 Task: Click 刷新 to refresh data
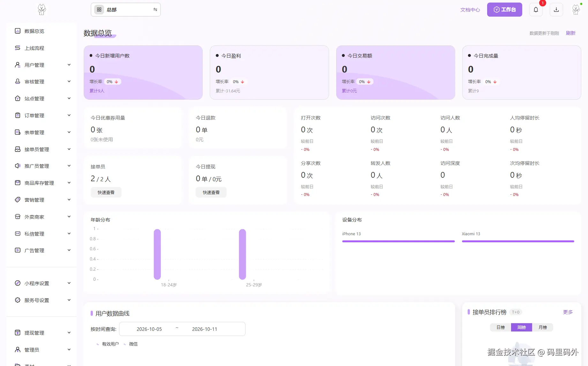(571, 33)
